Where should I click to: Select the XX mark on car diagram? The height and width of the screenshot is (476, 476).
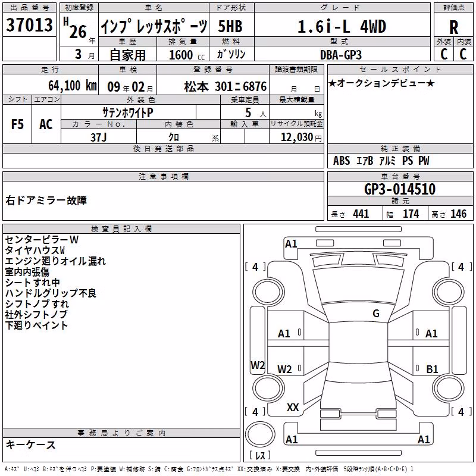coord(293,408)
